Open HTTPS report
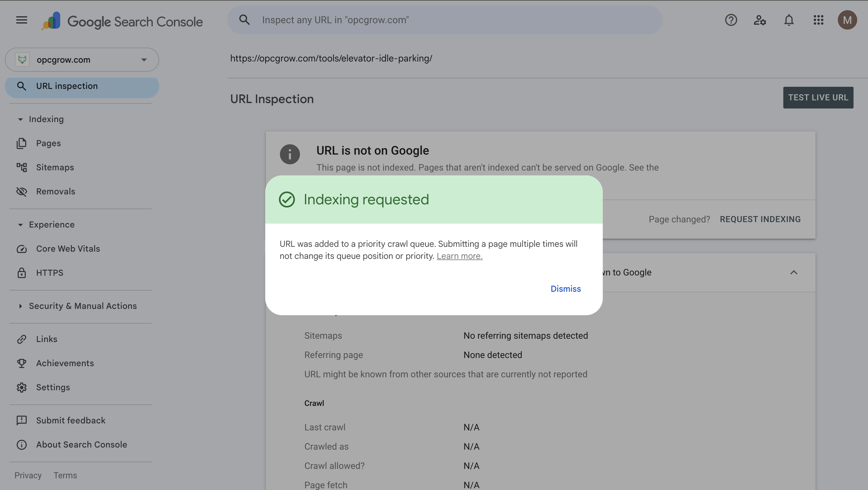This screenshot has height=490, width=868. click(x=50, y=273)
